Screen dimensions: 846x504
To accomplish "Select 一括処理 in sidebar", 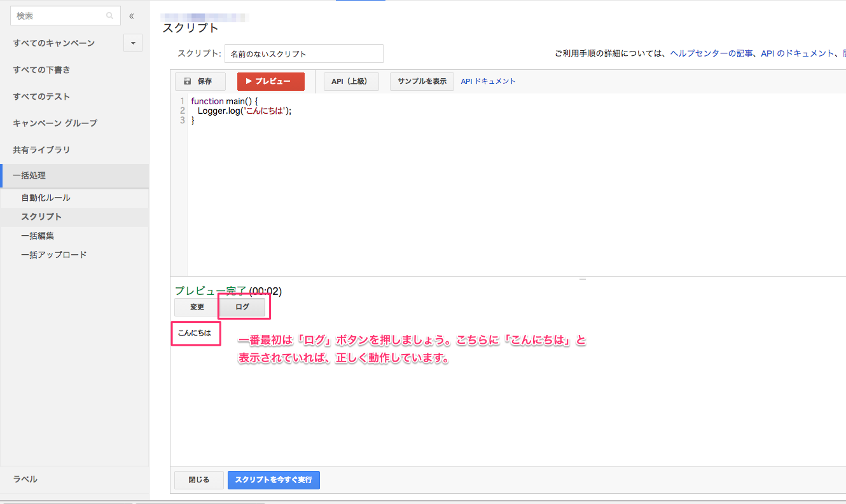I will click(x=74, y=175).
